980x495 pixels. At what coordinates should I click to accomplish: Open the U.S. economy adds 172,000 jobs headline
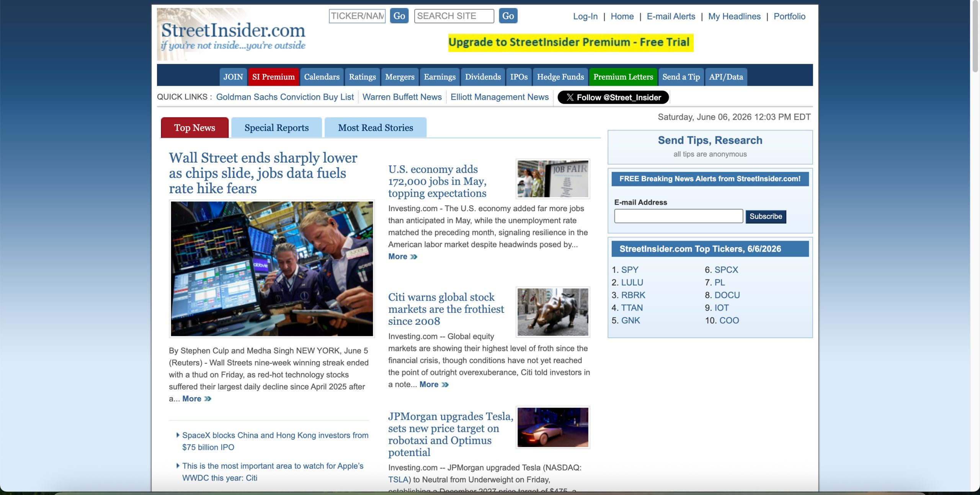pos(437,181)
